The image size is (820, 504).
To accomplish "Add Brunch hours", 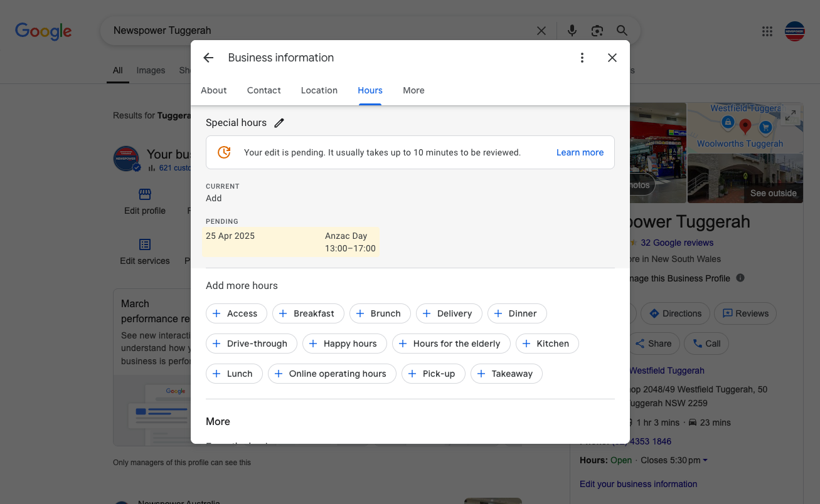I will click(x=380, y=313).
